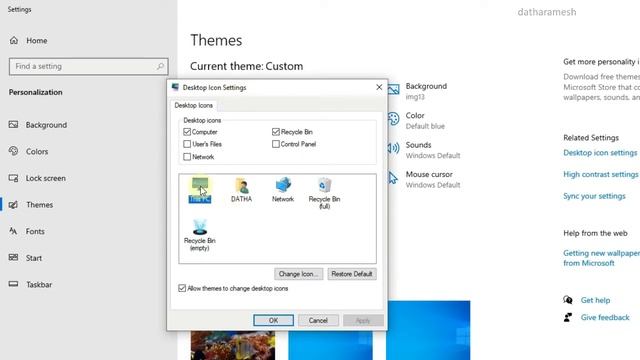Click the Get help link
Image resolution: width=640 pixels, height=360 pixels.
tap(595, 300)
